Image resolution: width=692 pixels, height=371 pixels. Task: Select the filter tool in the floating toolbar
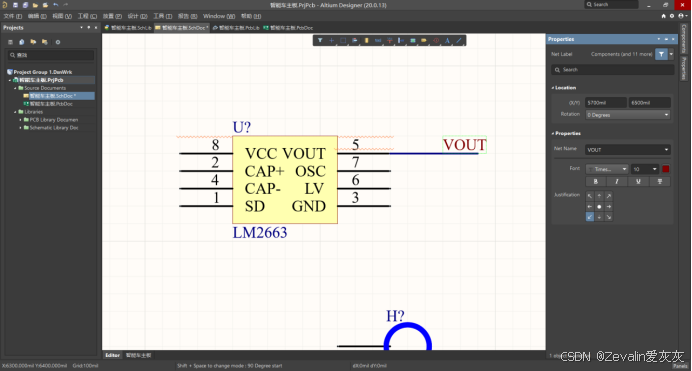tap(320, 41)
